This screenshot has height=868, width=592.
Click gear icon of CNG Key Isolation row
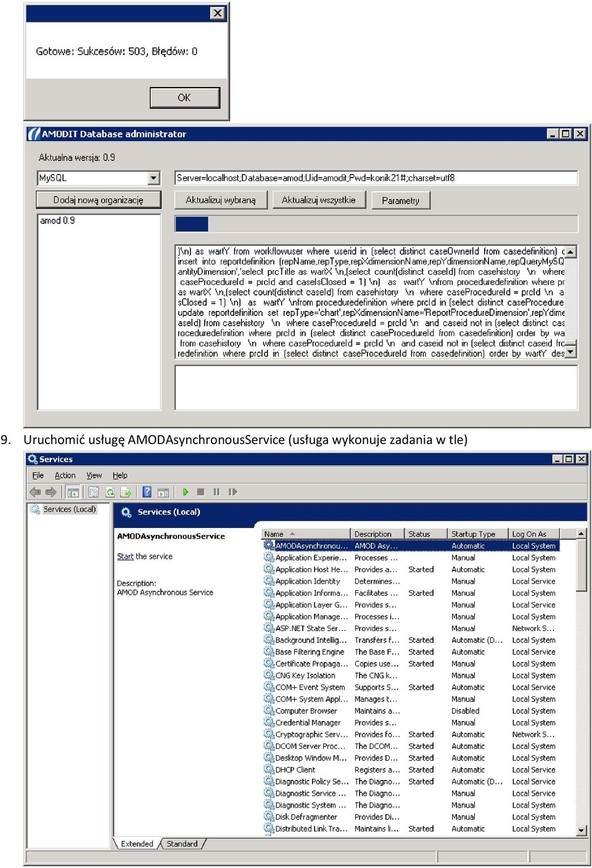(x=269, y=675)
